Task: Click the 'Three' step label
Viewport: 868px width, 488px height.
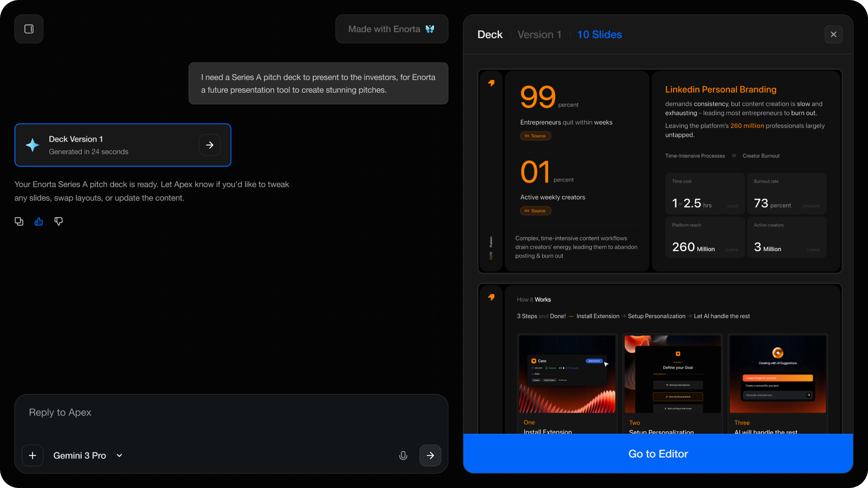Action: pyautogui.click(x=742, y=423)
